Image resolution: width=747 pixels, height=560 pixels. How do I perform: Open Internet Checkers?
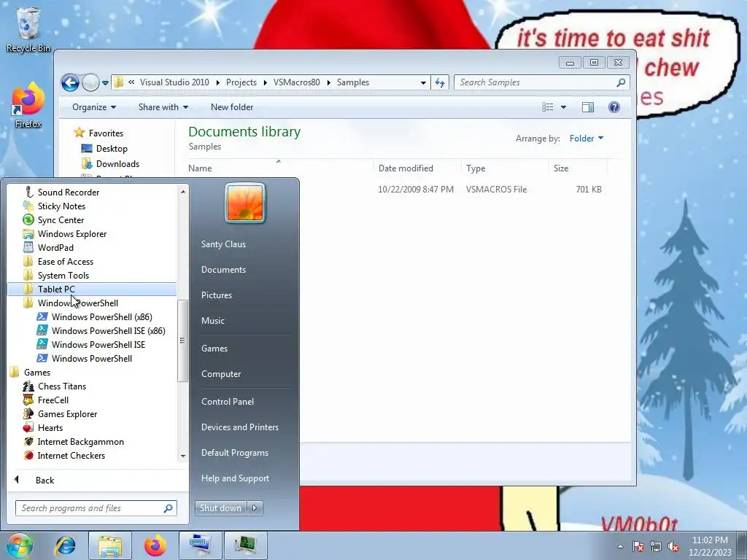coord(71,455)
